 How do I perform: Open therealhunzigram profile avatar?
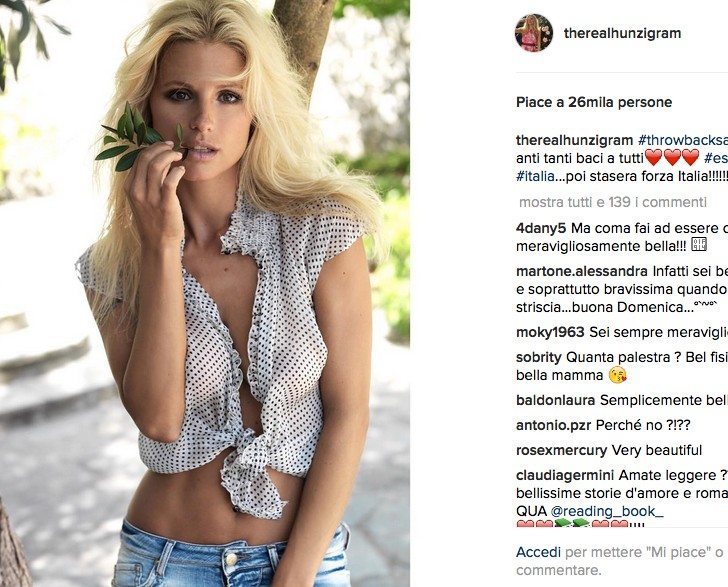point(534,33)
